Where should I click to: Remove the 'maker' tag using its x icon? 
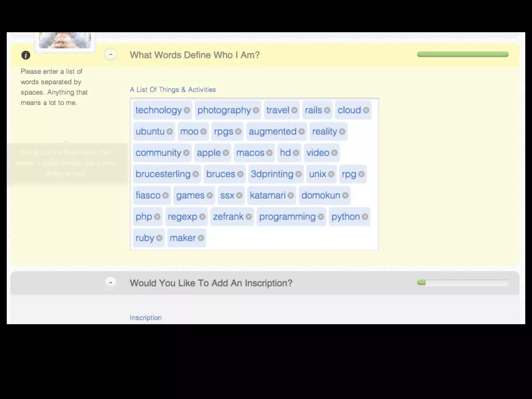(x=201, y=238)
